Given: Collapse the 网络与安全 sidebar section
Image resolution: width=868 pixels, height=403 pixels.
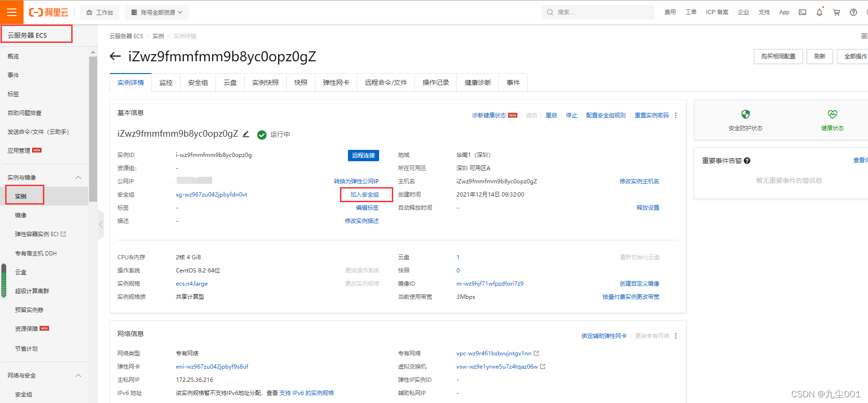Looking at the screenshot, I should pyautogui.click(x=78, y=376).
